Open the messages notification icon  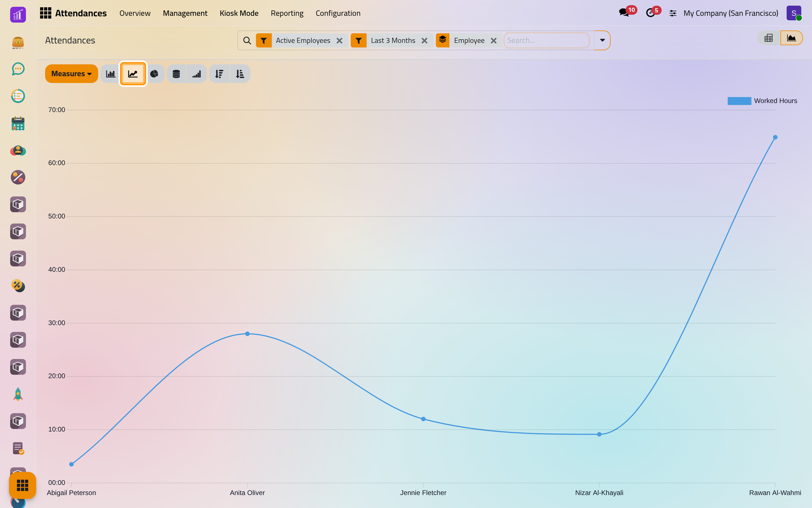(624, 13)
